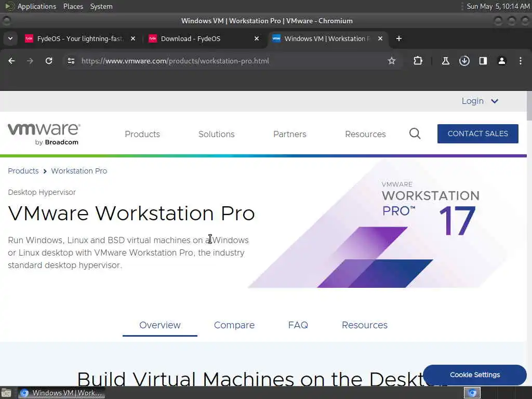Expand the Login dropdown chevron
The image size is (532, 399).
[495, 101]
